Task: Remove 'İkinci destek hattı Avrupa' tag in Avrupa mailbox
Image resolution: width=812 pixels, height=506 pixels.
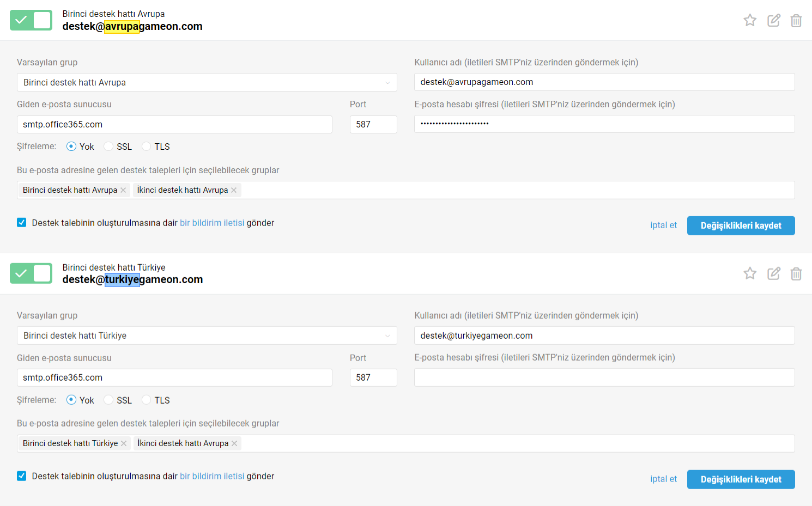Action: coord(234,190)
